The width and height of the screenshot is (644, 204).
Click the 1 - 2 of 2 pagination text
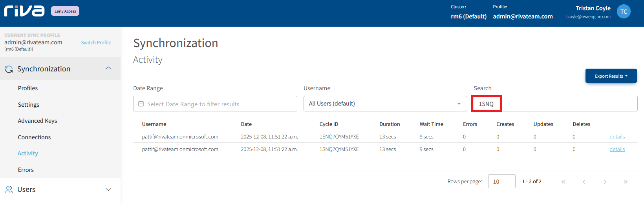pyautogui.click(x=532, y=182)
